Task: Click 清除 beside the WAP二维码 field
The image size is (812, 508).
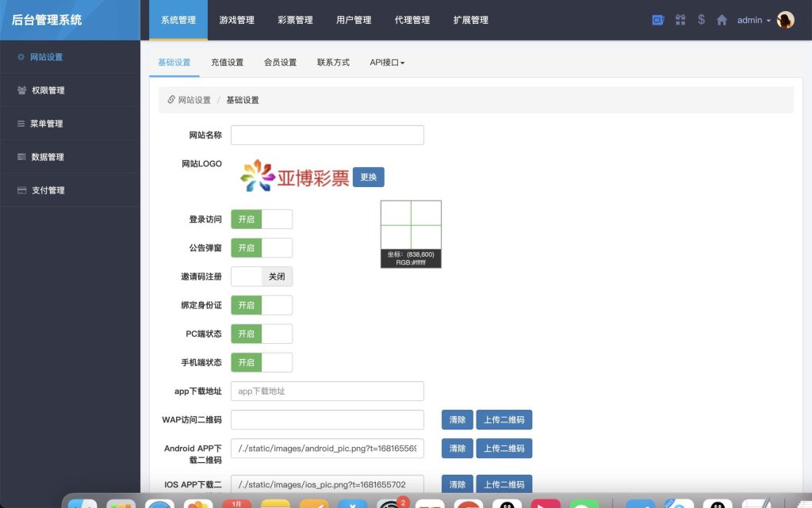Action: pyautogui.click(x=457, y=419)
